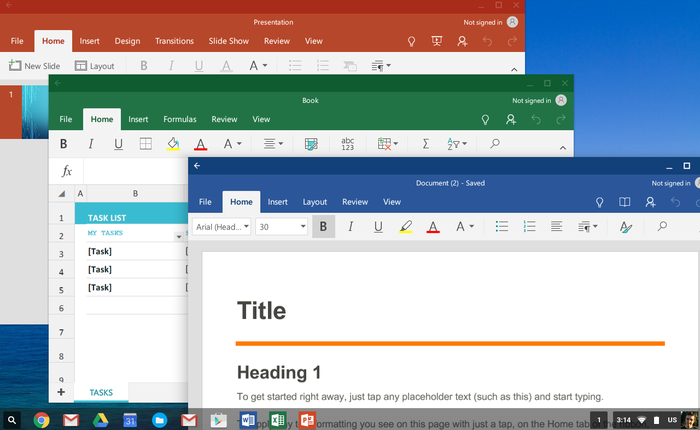The height and width of the screenshot is (430, 700).
Task: Open Word File menu
Action: 205,202
